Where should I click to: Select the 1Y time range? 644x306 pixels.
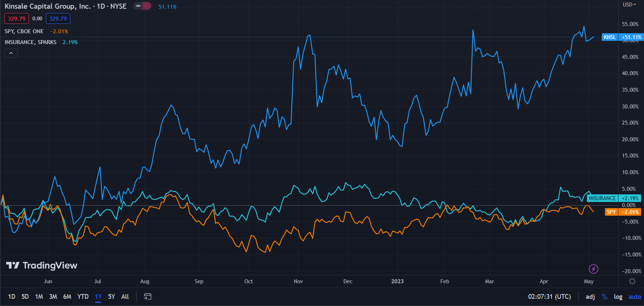98,297
